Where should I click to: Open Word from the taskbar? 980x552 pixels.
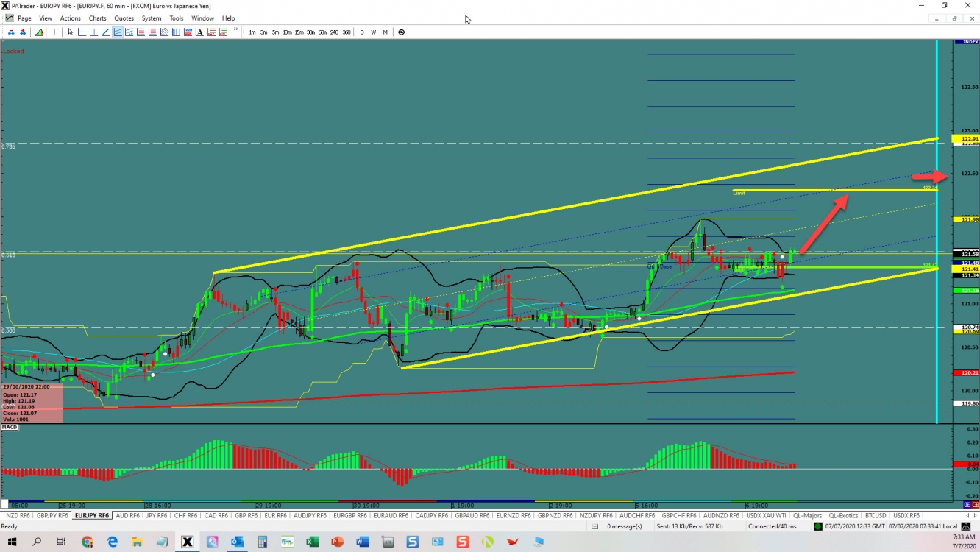click(x=362, y=542)
